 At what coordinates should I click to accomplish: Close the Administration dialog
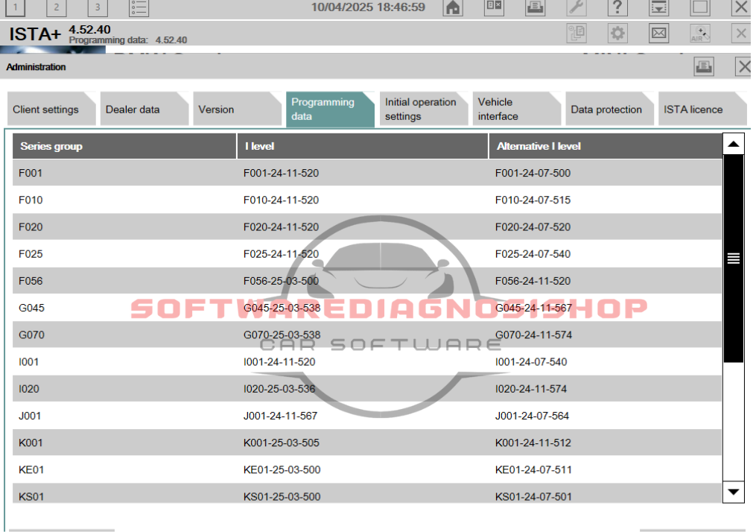[743, 66]
